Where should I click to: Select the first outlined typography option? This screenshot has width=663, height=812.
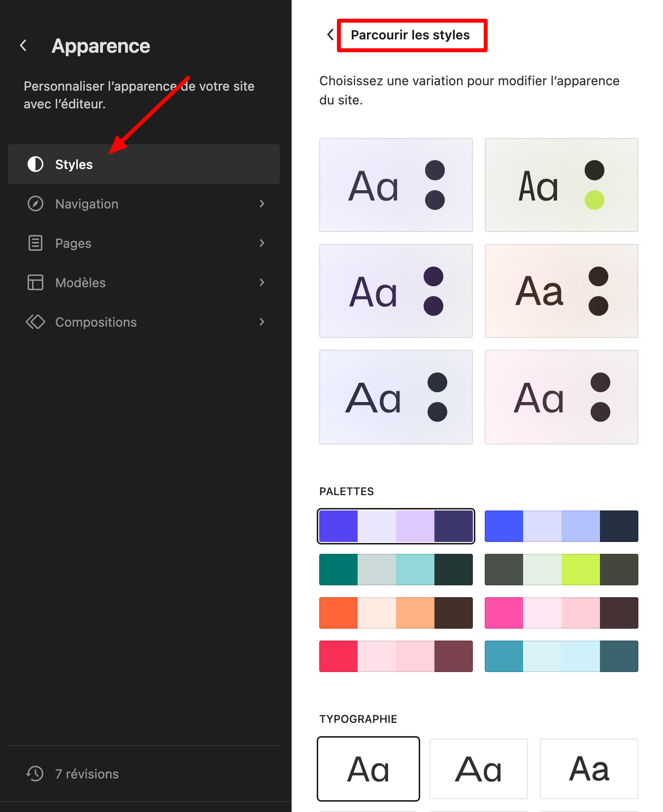tap(368, 769)
